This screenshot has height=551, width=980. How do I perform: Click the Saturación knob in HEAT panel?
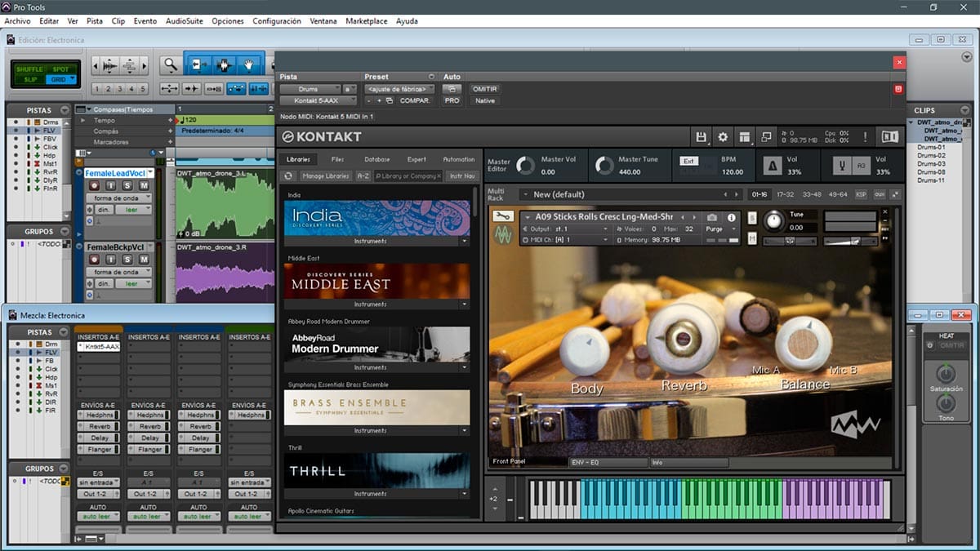[x=946, y=375]
